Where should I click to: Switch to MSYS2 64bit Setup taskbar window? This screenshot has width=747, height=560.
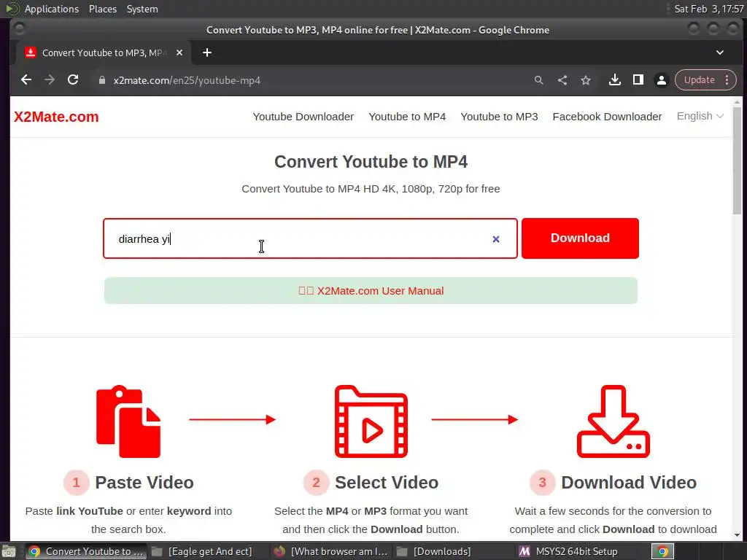coord(569,551)
